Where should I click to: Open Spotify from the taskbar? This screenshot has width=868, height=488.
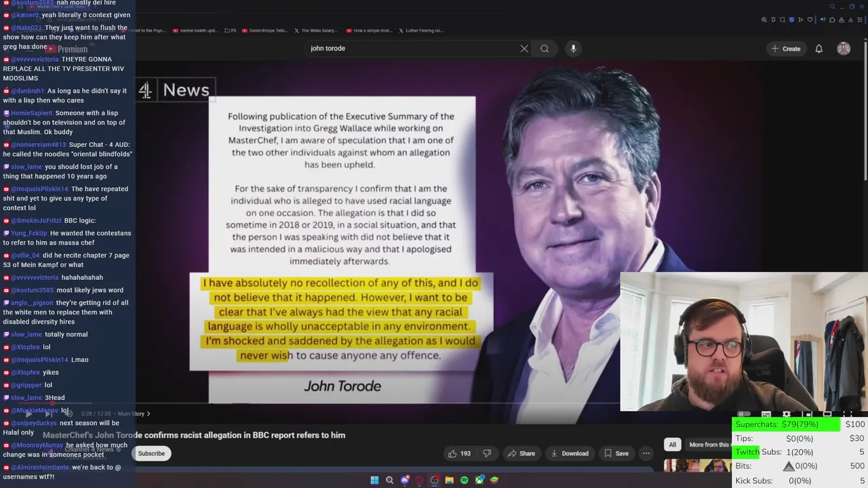coord(465,480)
